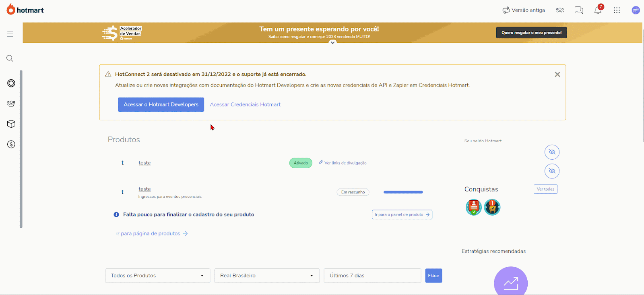
Task: Click the page vertical scrollbar on right
Action: click(x=643, y=85)
